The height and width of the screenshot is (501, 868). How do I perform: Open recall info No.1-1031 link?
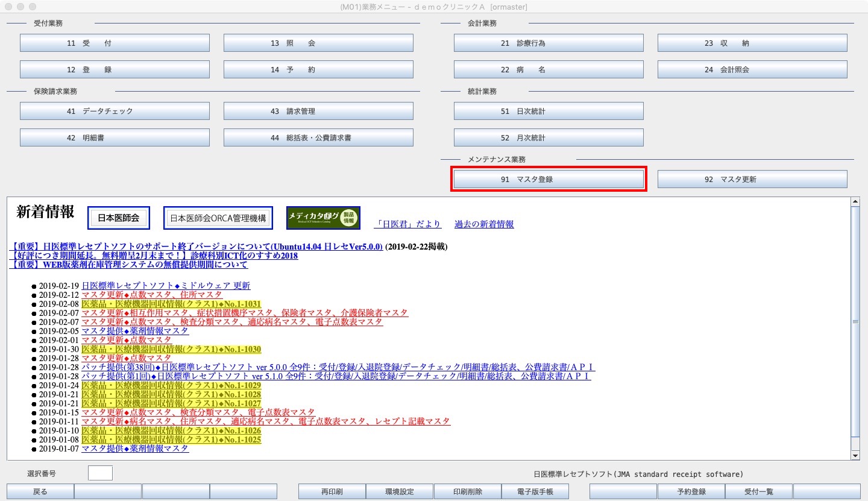coord(171,304)
